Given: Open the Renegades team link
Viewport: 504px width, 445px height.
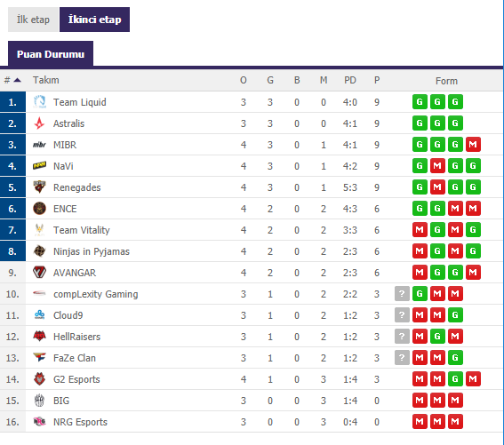Looking at the screenshot, I should 76,187.
